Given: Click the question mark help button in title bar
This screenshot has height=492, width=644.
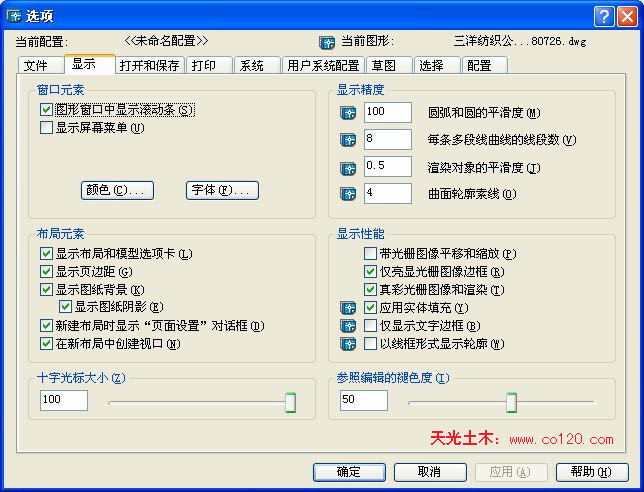Looking at the screenshot, I should (x=604, y=16).
